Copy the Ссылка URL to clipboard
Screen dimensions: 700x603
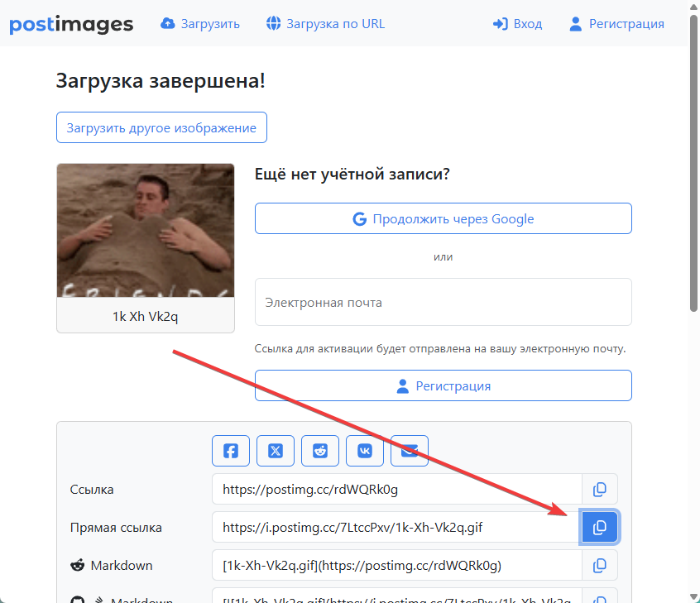[600, 489]
